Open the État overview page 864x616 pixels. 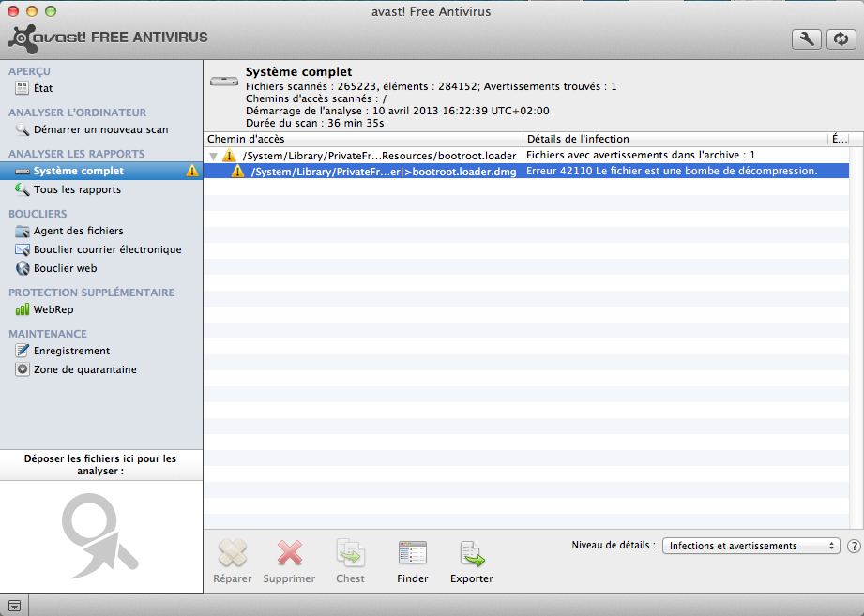tap(43, 88)
